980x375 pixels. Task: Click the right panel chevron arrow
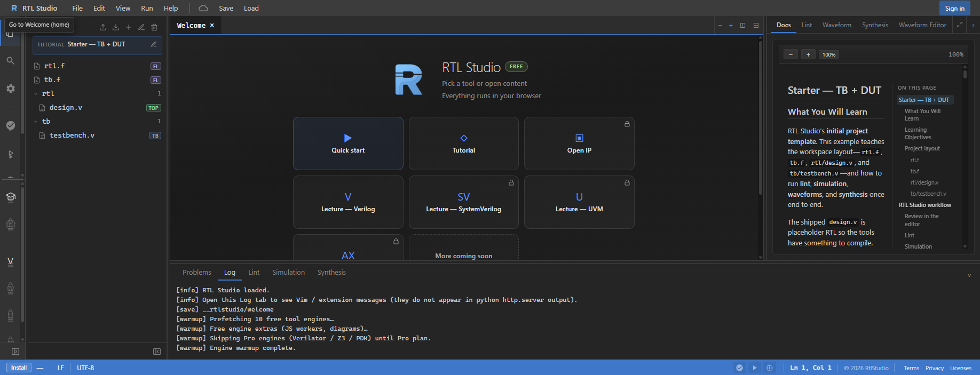pyautogui.click(x=973, y=25)
